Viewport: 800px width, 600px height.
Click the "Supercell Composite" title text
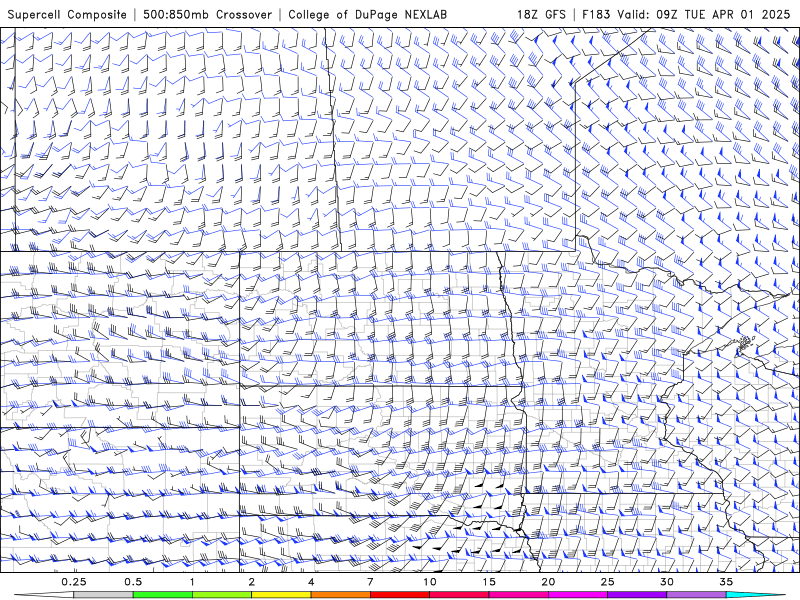[x=67, y=14]
